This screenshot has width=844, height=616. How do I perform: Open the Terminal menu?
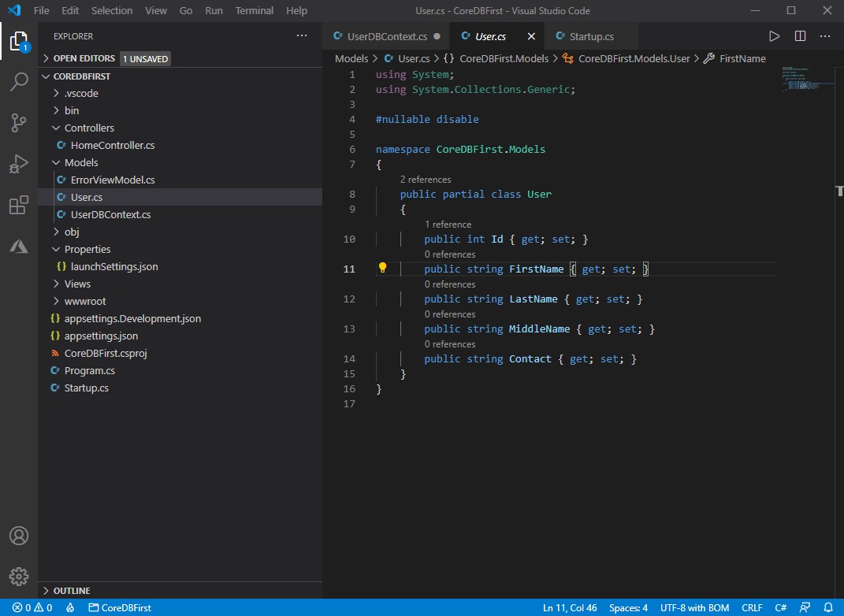pos(254,10)
